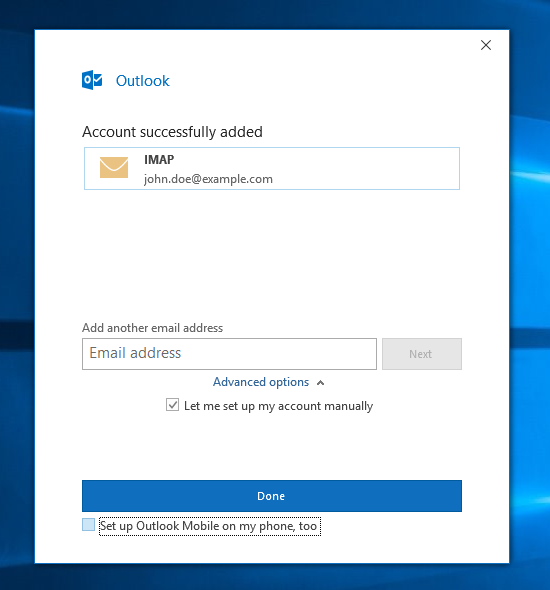Collapse Advanced options using the chevron arrow
550x590 pixels.
click(321, 383)
